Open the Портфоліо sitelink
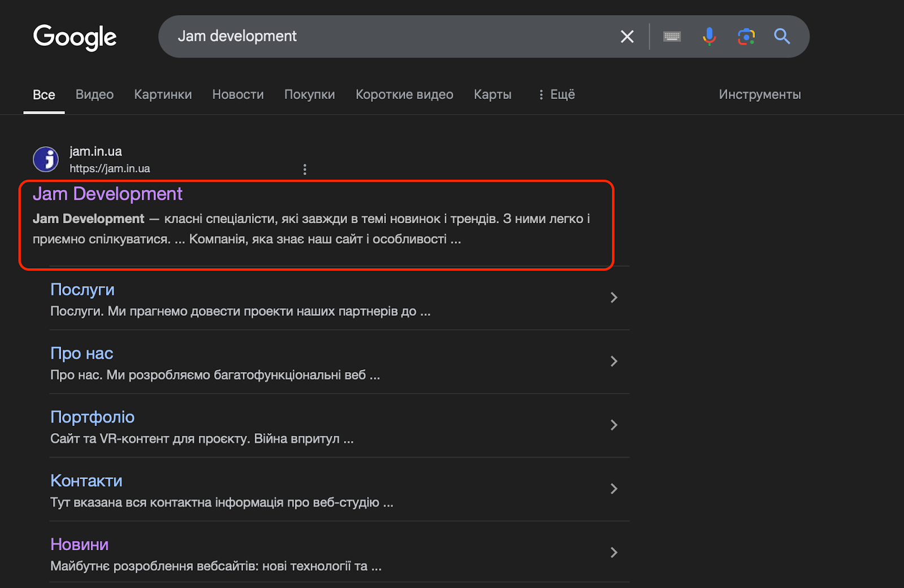 tap(93, 417)
